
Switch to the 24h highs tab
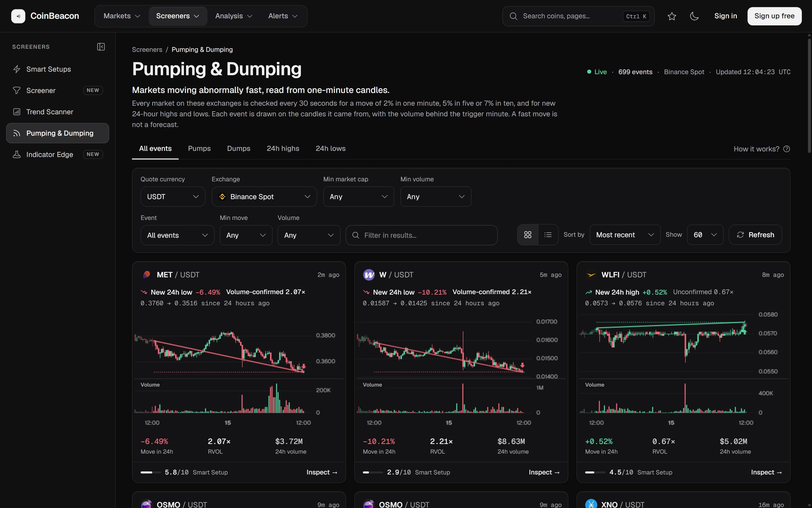click(x=283, y=149)
